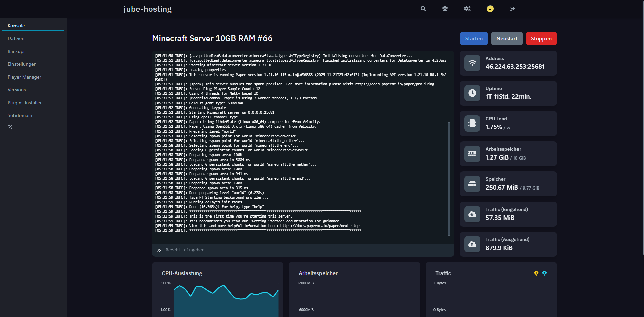Open admin settings gears icon

(x=467, y=9)
